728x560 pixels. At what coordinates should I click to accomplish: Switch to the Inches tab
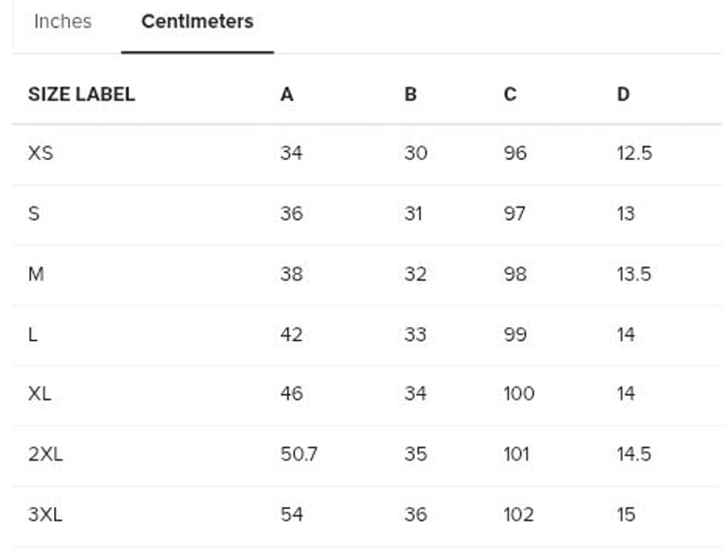point(63,22)
